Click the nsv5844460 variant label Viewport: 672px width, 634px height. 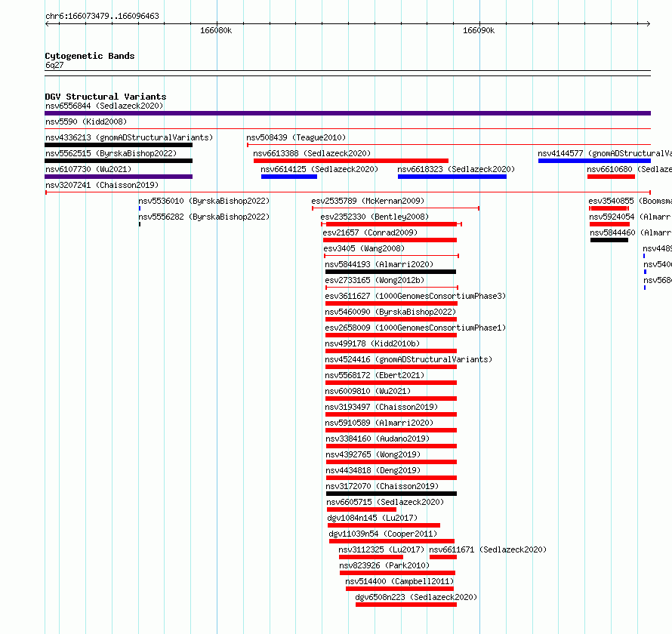[631, 232]
